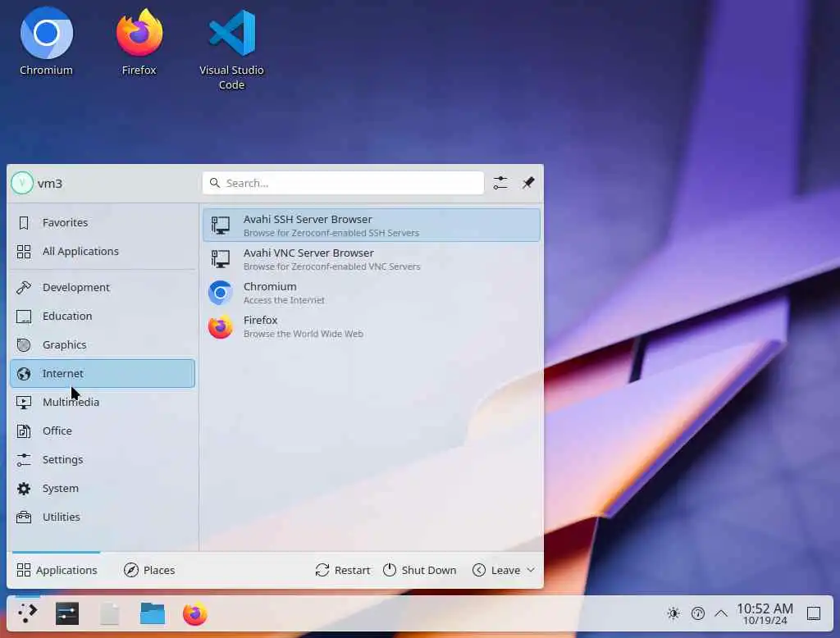The width and height of the screenshot is (840, 638).
Task: Expand the hidden system tray icons arrow
Action: [721, 613]
